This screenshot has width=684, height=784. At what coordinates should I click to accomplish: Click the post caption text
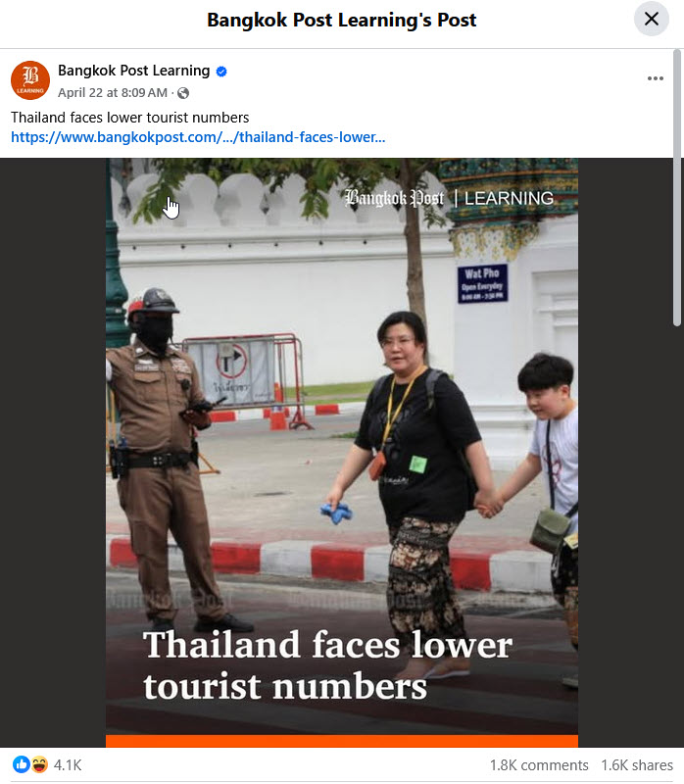point(130,118)
